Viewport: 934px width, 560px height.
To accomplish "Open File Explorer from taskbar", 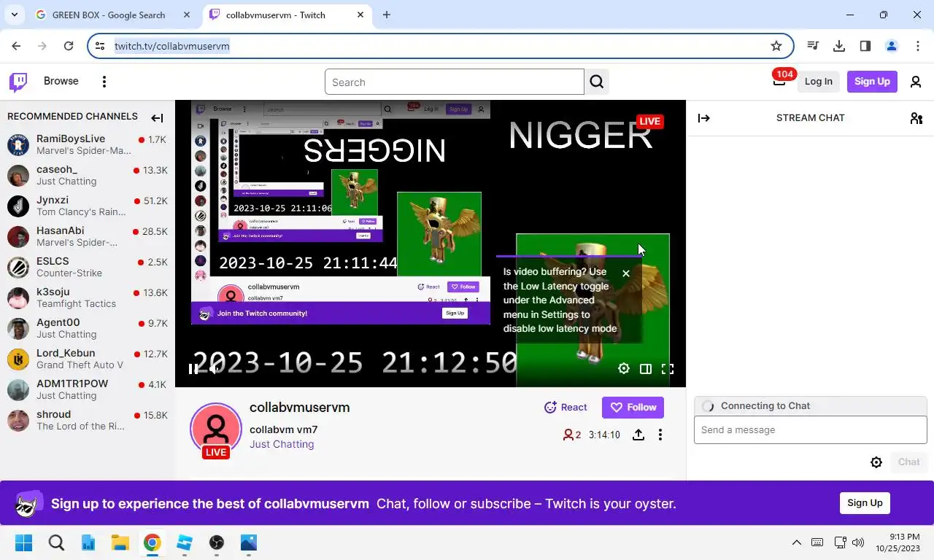I will point(120,542).
